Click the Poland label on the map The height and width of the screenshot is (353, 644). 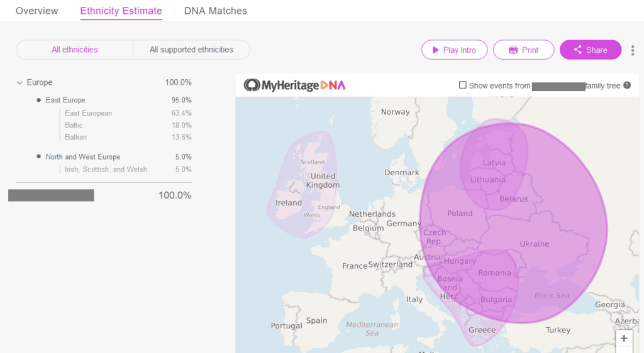(460, 213)
